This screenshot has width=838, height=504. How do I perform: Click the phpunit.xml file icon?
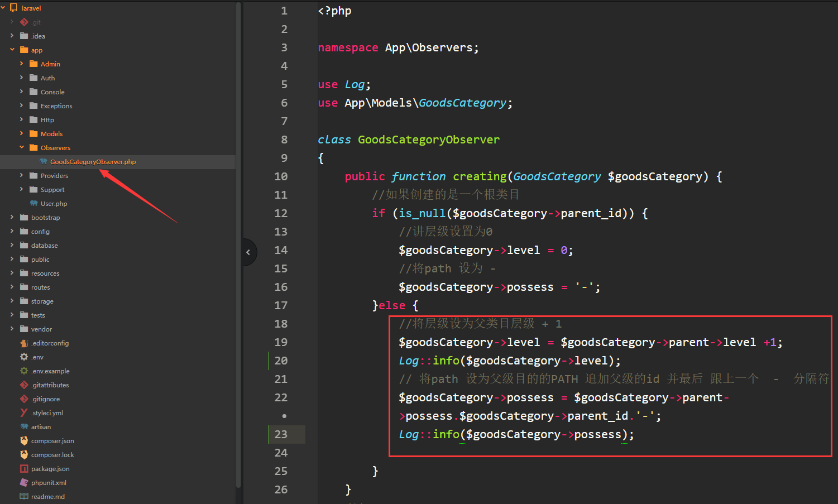[24, 482]
